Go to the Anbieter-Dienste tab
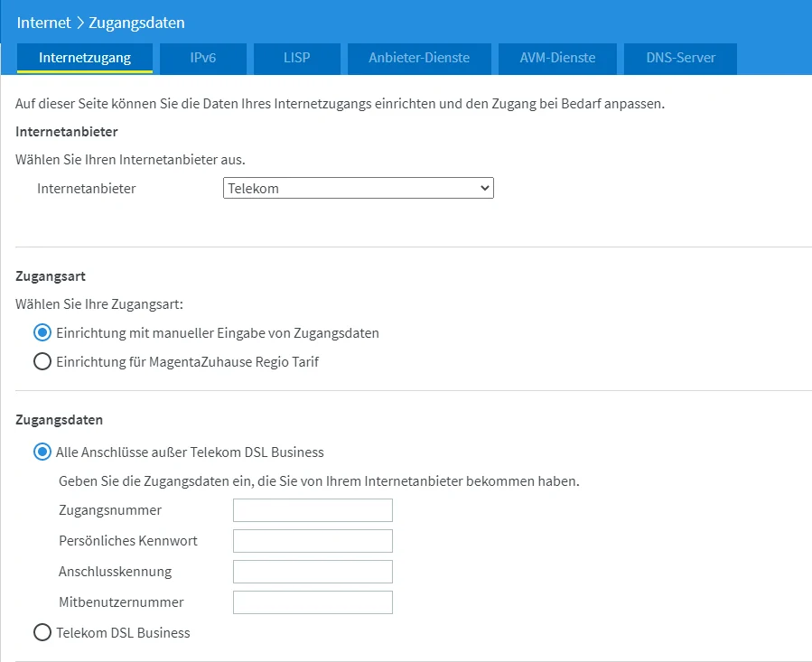Viewport: 812px width, 662px height. (x=419, y=58)
